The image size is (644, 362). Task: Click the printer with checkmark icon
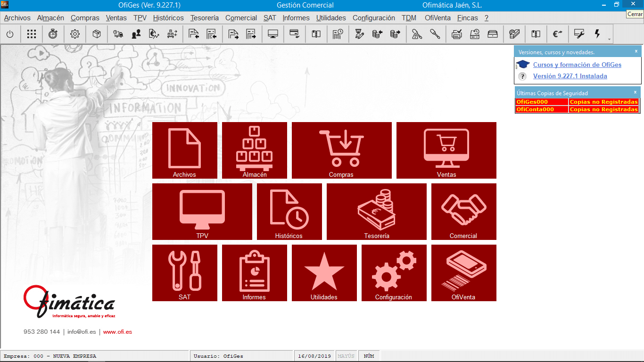456,34
